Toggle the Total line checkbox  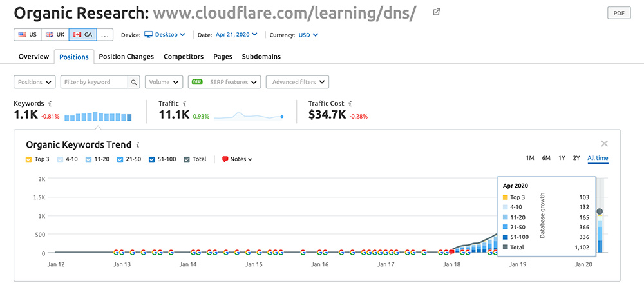point(187,159)
